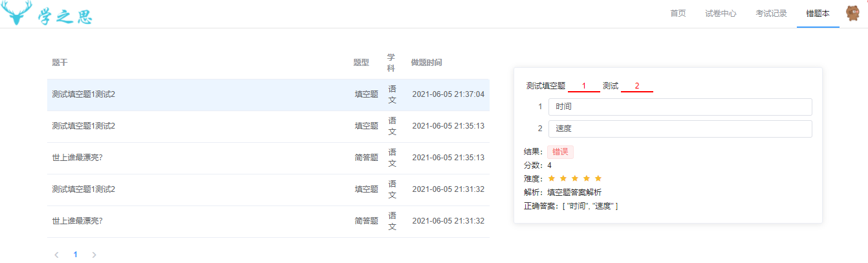Click the 题干 column header
The width and height of the screenshot is (868, 263).
tap(60, 63)
